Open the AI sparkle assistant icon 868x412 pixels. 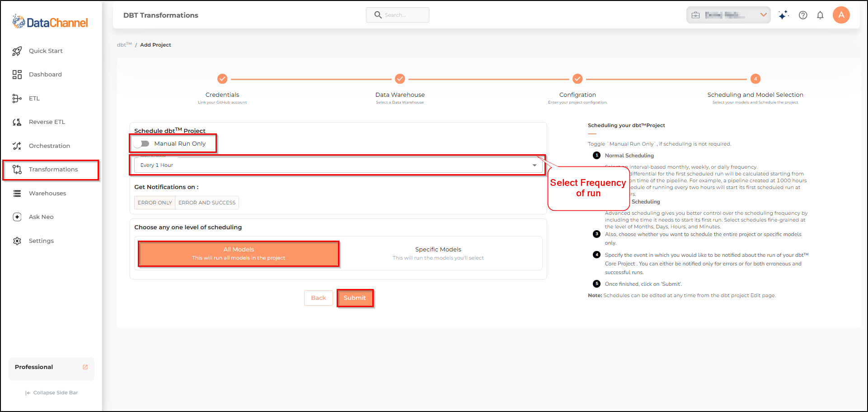pos(784,15)
